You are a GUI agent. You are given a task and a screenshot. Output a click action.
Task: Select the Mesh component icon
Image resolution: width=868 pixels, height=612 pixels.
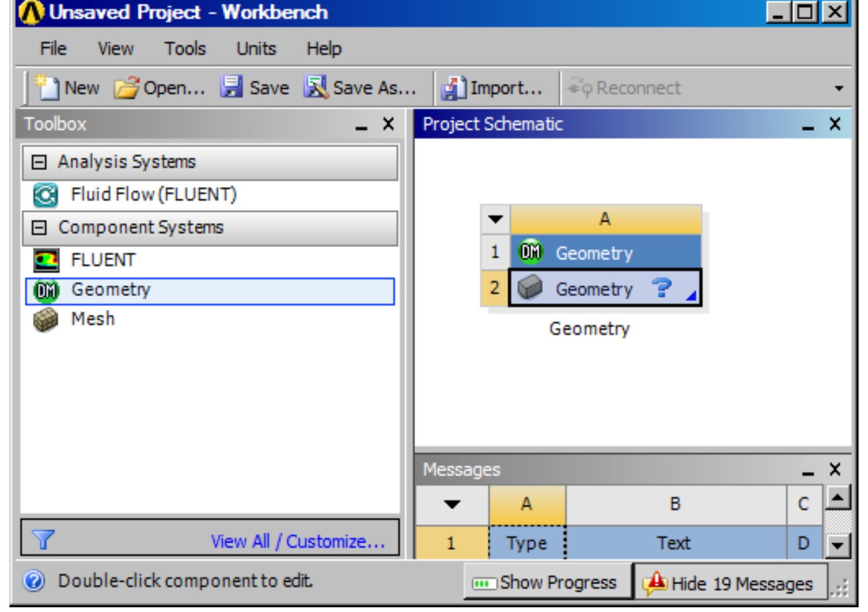46,320
